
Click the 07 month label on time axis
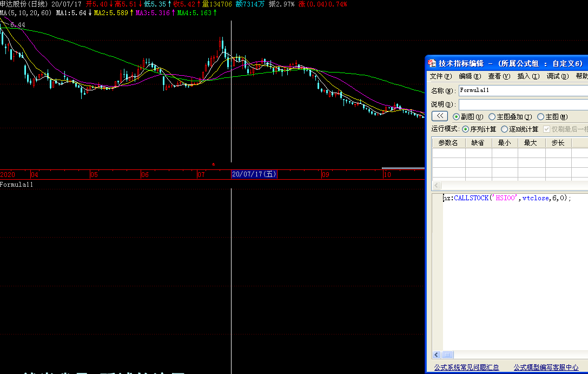pyautogui.click(x=201, y=174)
